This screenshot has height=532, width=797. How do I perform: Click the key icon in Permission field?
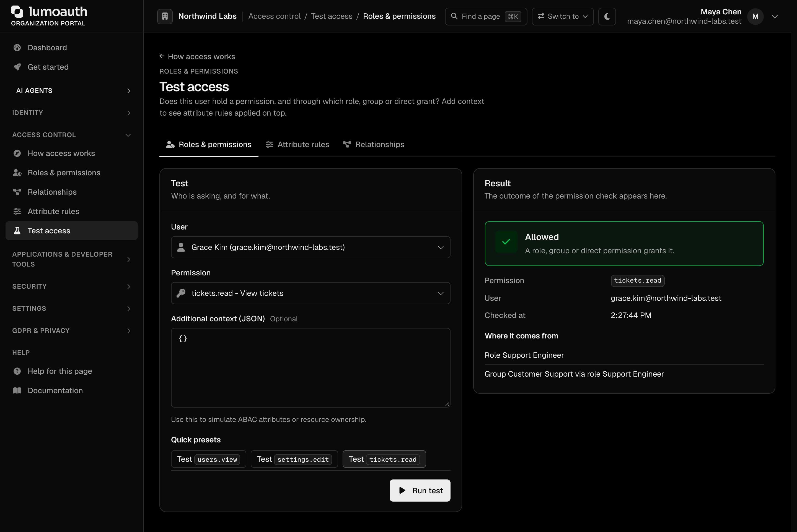[181, 293]
